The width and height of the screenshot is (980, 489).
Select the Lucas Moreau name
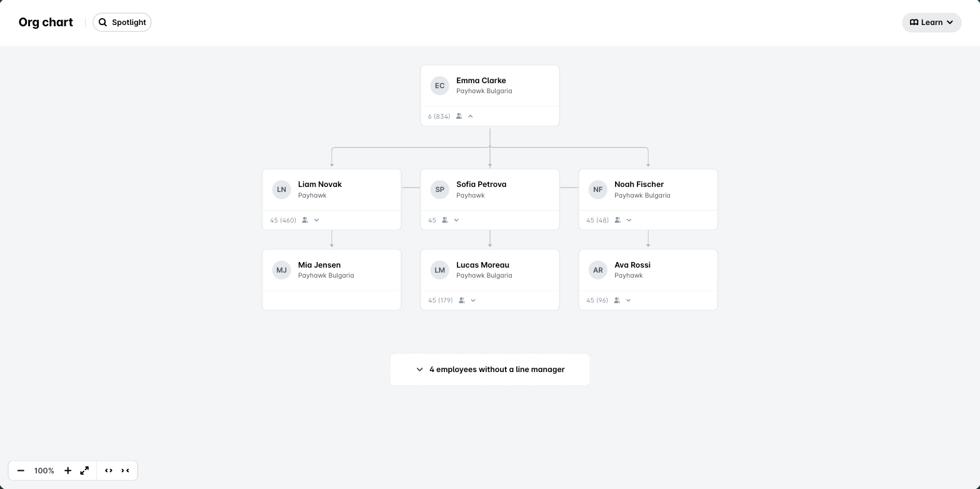(x=482, y=265)
